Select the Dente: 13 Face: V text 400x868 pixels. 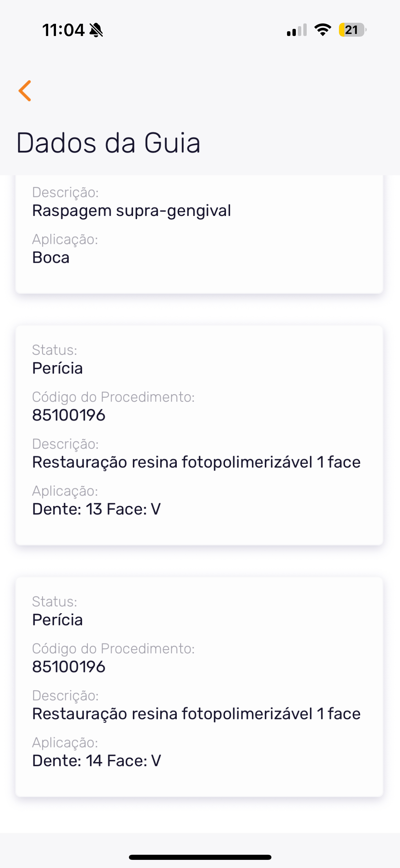pyautogui.click(x=96, y=509)
